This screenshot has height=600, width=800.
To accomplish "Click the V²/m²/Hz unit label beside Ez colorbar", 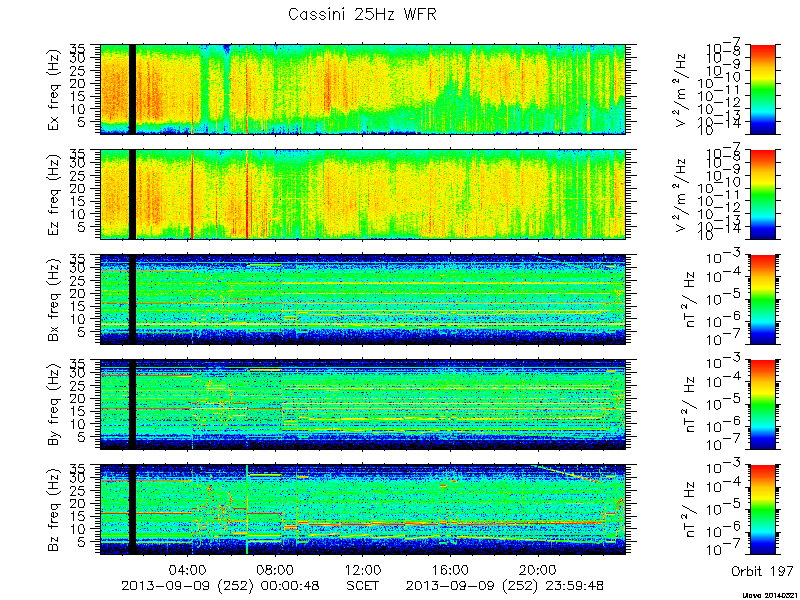I will pyautogui.click(x=681, y=194).
